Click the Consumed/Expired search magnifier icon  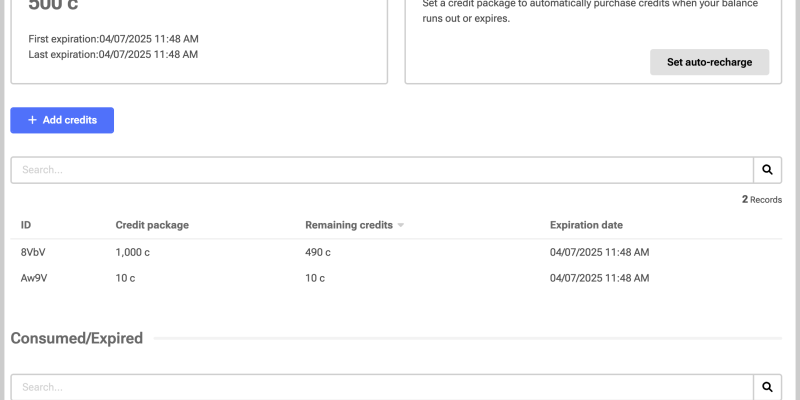767,387
